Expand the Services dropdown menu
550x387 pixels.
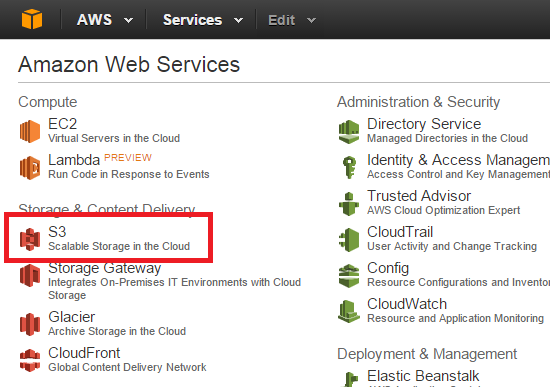(203, 20)
